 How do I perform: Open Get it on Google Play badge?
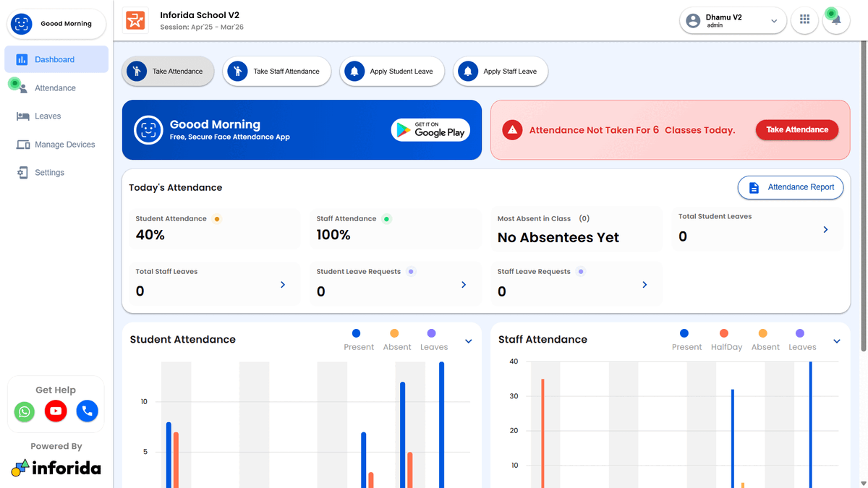point(431,130)
